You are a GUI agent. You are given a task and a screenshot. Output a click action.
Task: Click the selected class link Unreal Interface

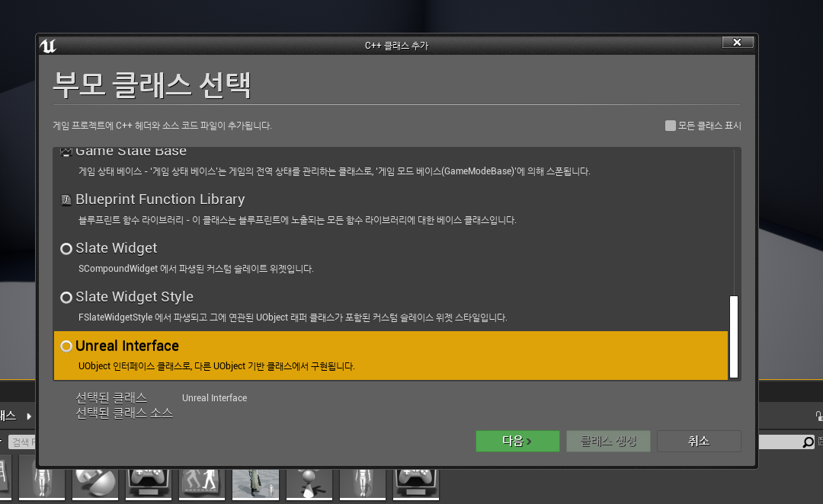pos(215,398)
